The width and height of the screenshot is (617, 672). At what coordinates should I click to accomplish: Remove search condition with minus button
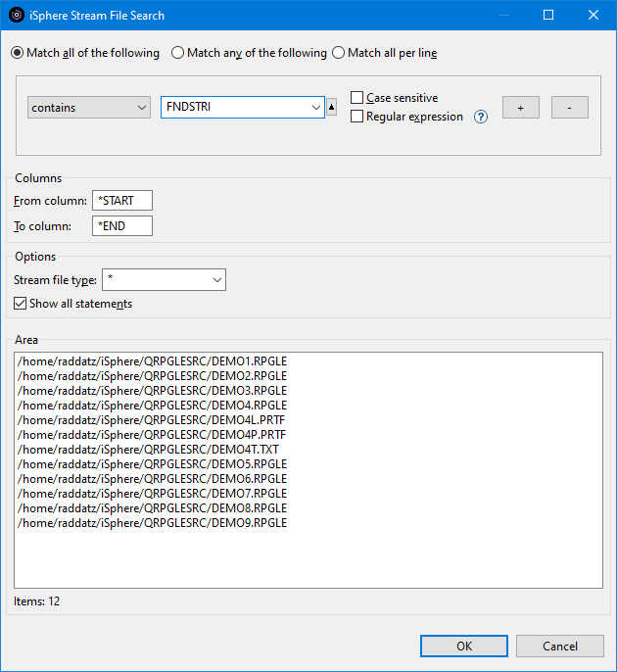click(x=569, y=107)
